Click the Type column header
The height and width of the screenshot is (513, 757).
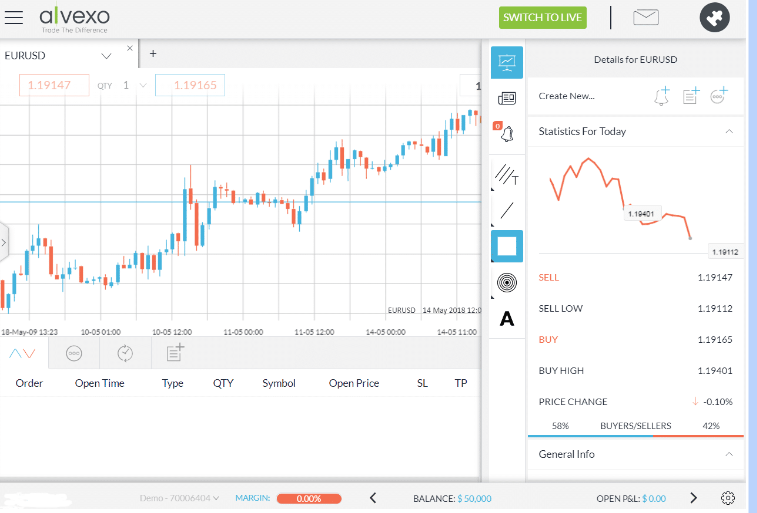(x=172, y=384)
